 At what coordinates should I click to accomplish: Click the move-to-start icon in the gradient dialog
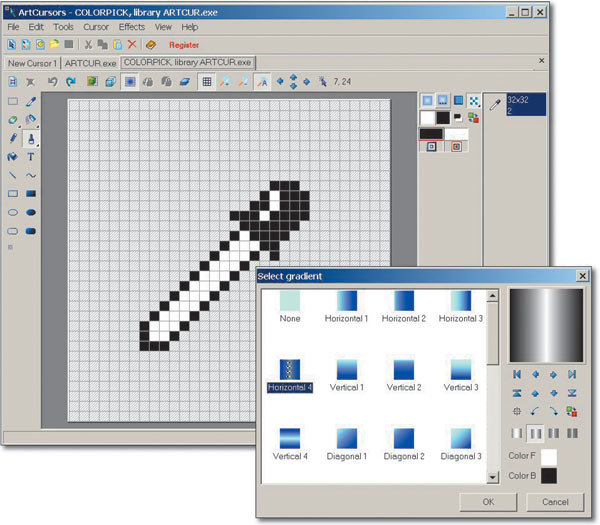pos(517,375)
